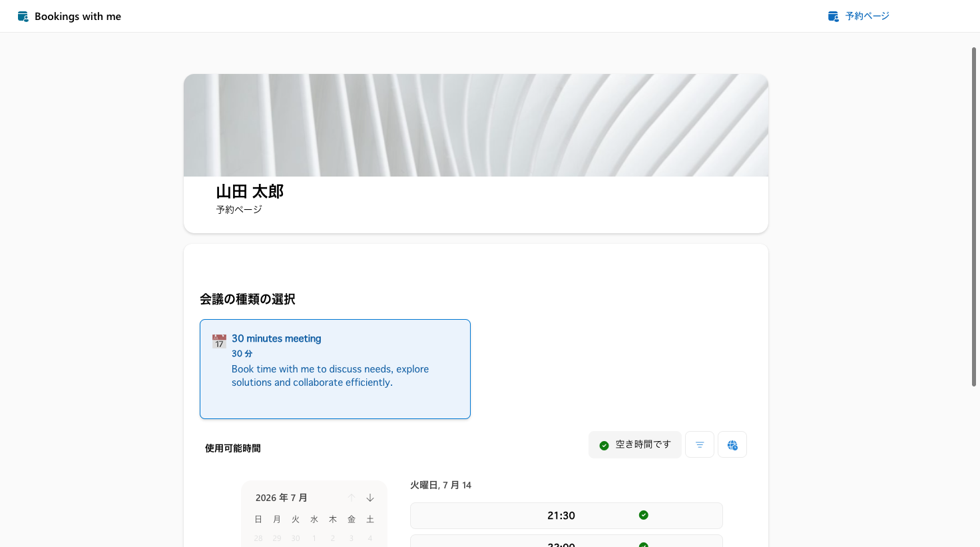Click the Book time with me description text

click(x=330, y=376)
